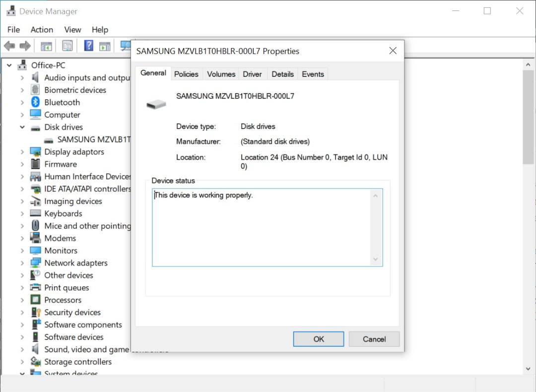The image size is (536, 392).
Task: Open the Help menu
Action: point(100,30)
